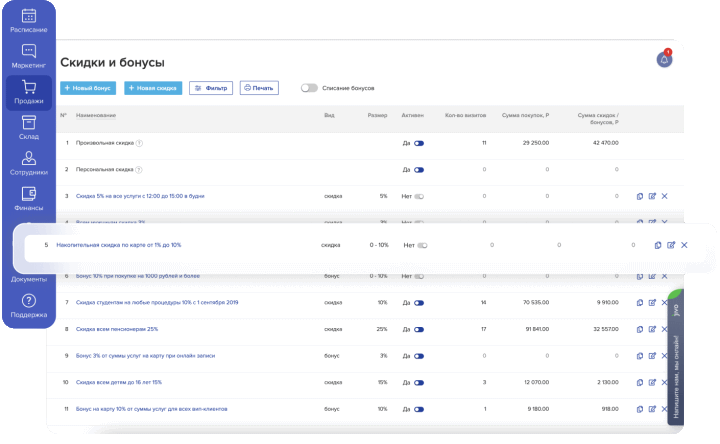720x444 pixels.
Task: Toggle the Списание бонусов switch
Action: point(309,88)
